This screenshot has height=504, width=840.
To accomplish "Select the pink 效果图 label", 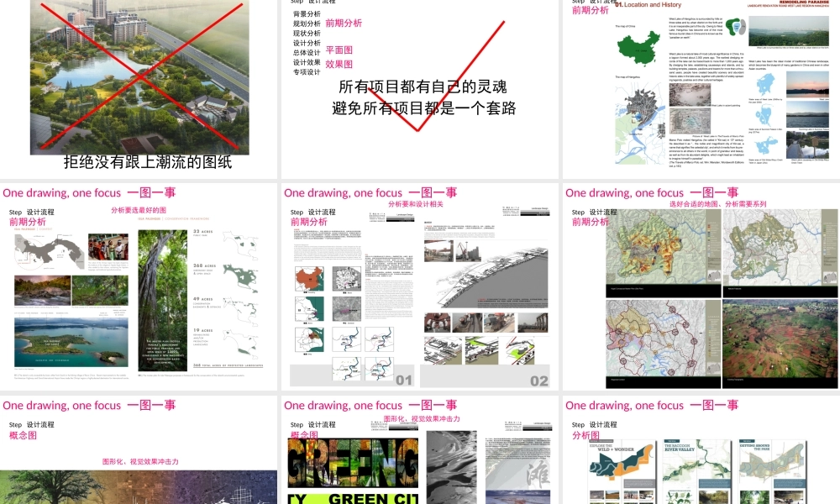I will click(339, 64).
